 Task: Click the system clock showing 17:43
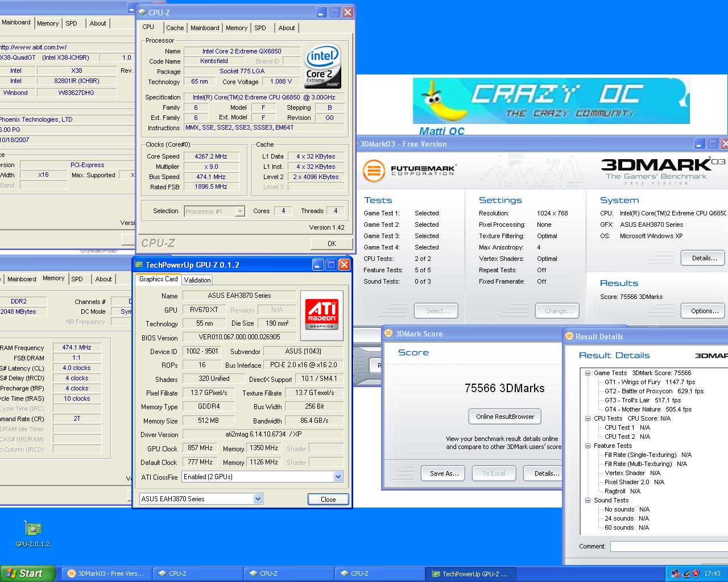click(712, 573)
